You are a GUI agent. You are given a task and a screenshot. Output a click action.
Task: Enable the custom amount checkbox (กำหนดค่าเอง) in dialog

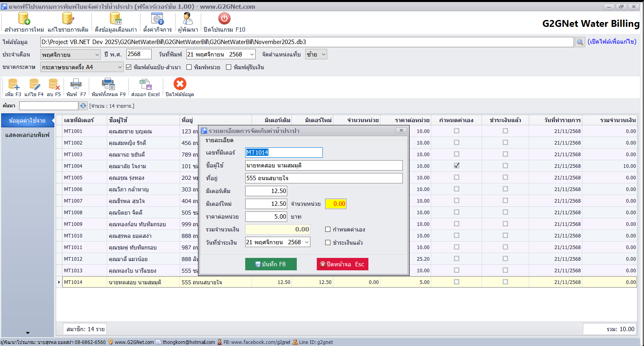(328, 229)
